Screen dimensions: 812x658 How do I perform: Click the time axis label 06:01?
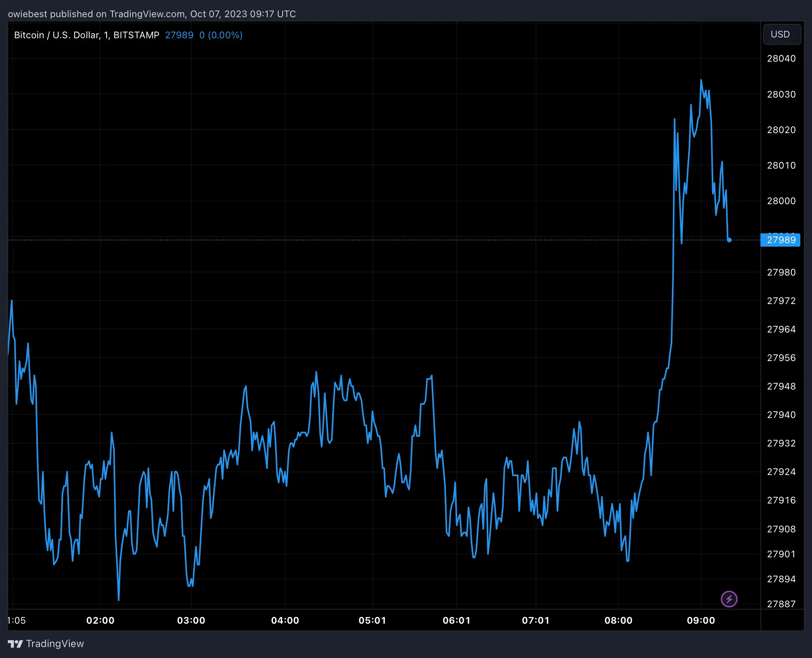point(457,621)
